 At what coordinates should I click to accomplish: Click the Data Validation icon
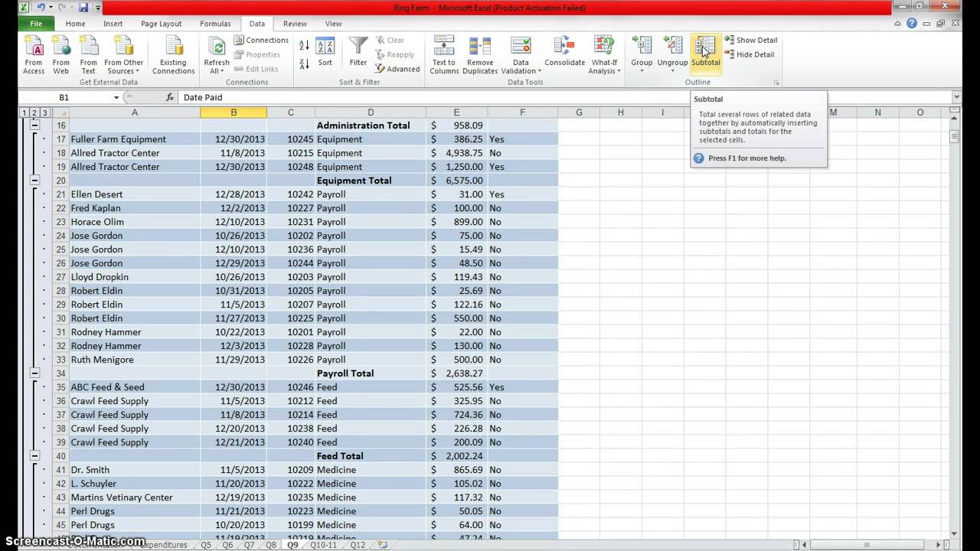click(521, 55)
